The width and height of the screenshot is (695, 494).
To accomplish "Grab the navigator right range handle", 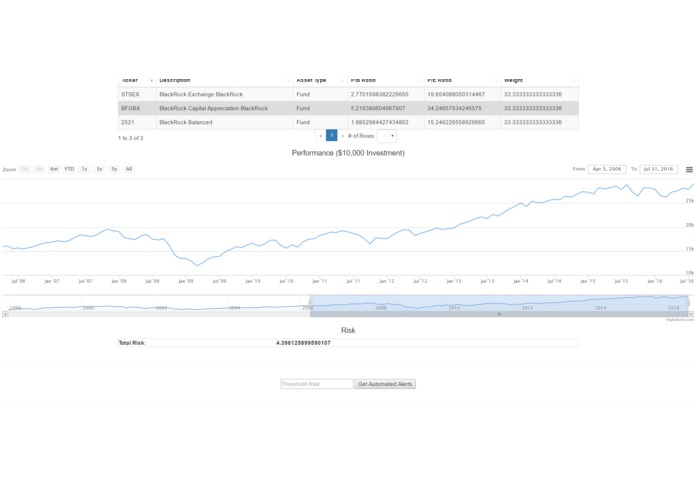I will coord(688,303).
